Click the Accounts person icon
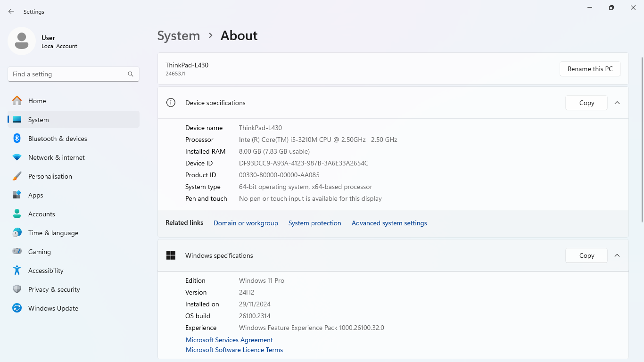This screenshot has height=362, width=644. point(17,214)
